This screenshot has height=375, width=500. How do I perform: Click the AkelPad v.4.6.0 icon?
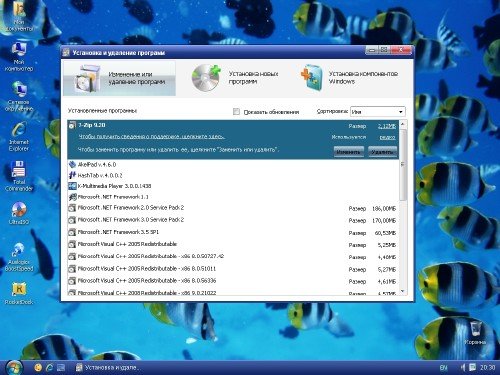72,164
